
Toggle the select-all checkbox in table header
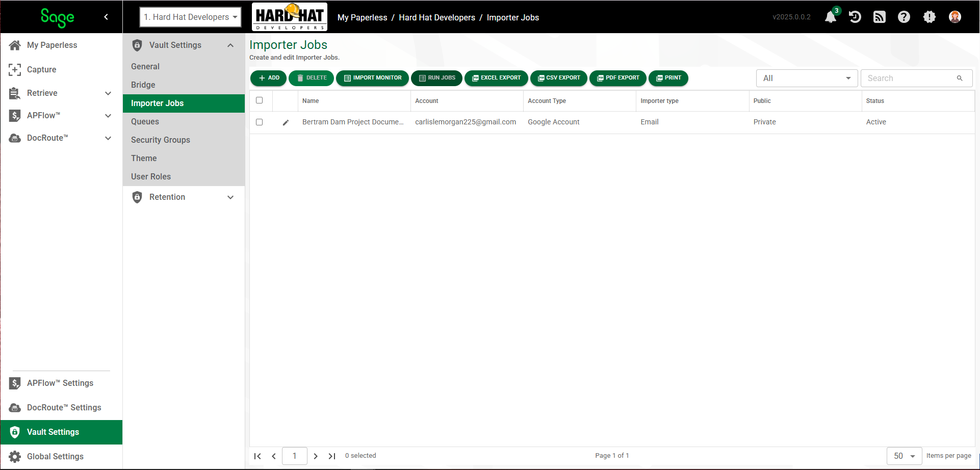(259, 100)
